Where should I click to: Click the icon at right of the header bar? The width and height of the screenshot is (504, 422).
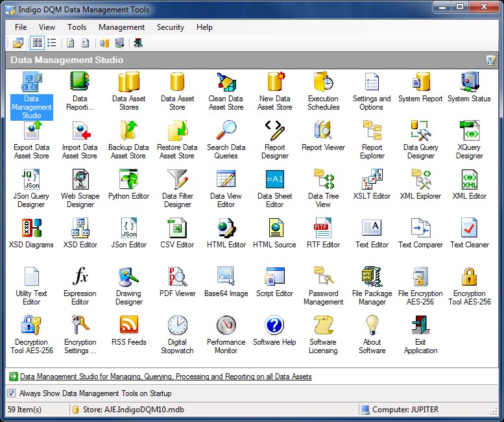click(491, 60)
